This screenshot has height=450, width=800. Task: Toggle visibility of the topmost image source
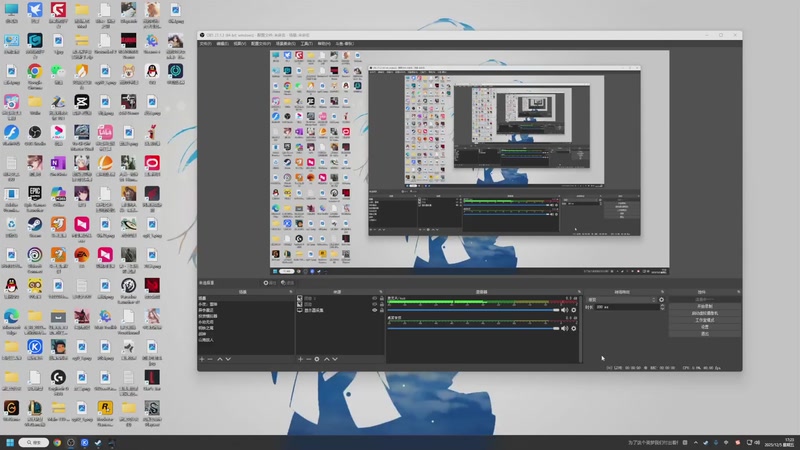[x=374, y=298]
